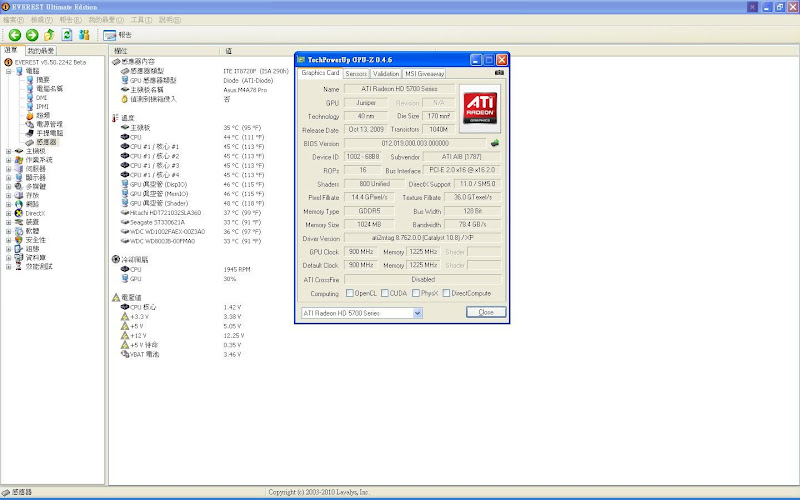Image resolution: width=800 pixels, height=500 pixels.
Task: Toggle the PhysX checkbox
Action: coord(416,293)
